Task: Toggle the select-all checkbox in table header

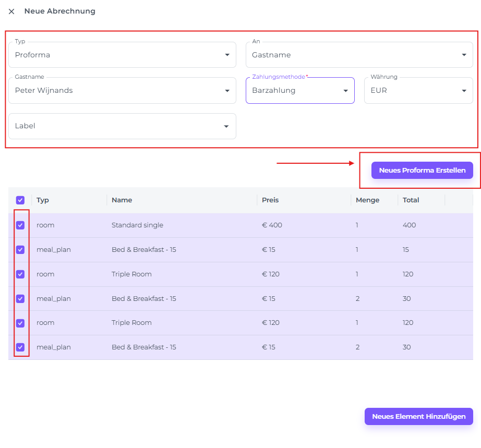Action: pos(20,200)
